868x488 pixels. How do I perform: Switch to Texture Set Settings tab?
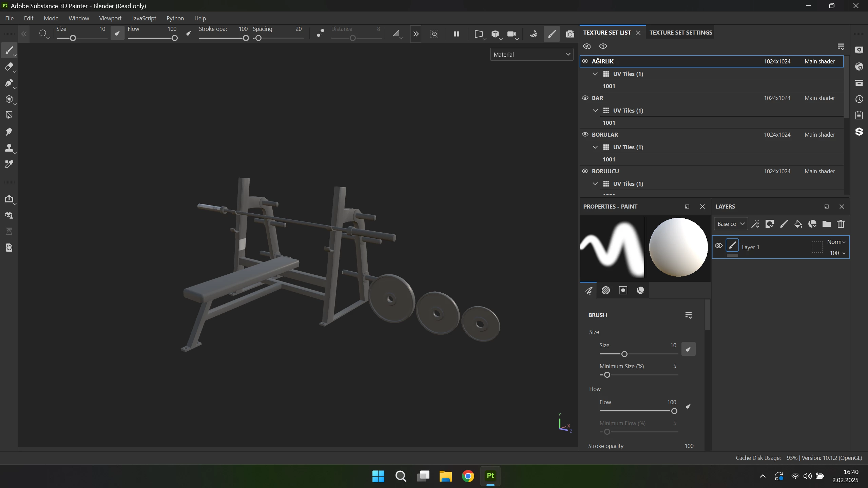click(x=680, y=33)
